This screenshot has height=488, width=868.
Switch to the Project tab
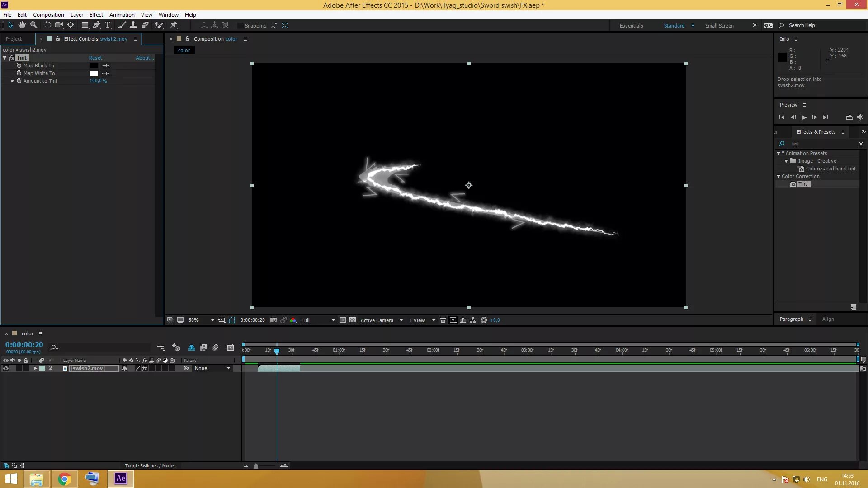point(14,39)
